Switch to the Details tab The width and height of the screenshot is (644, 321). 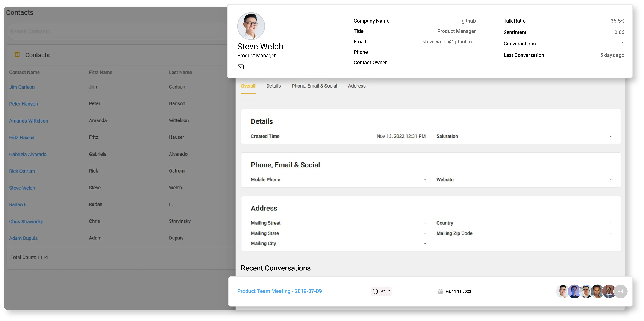274,86
